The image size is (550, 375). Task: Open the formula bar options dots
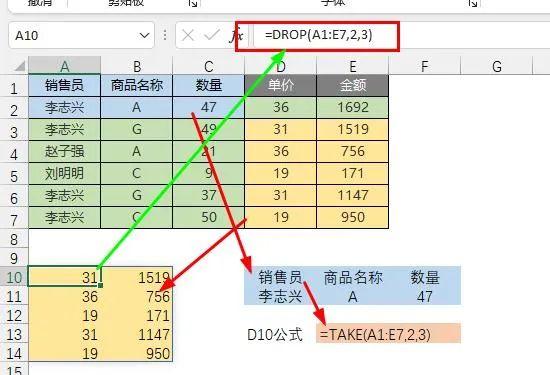coord(165,35)
